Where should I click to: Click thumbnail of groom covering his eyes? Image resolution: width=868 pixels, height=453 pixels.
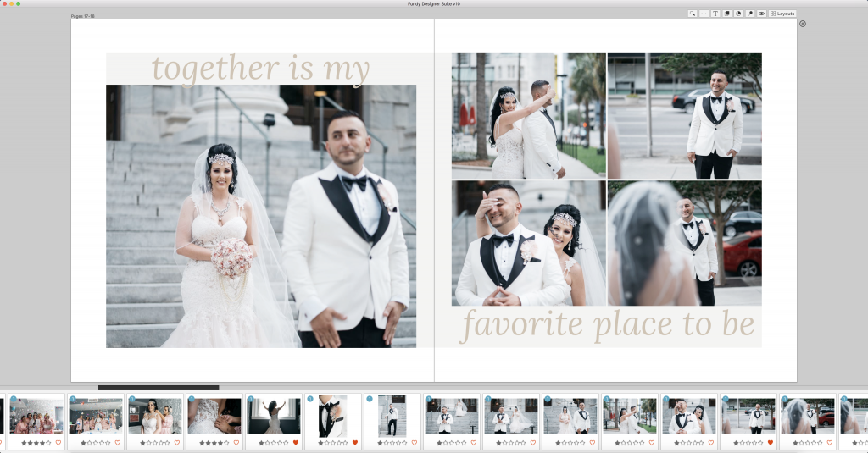[x=688, y=416]
